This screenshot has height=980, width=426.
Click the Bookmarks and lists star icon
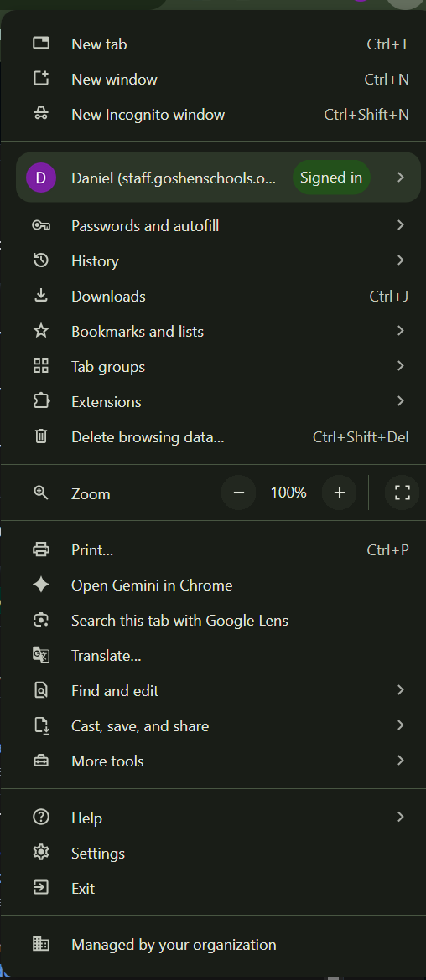click(x=41, y=331)
